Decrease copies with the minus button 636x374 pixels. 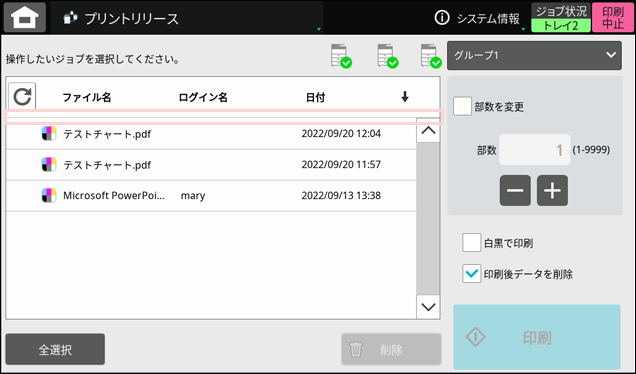pyautogui.click(x=515, y=190)
